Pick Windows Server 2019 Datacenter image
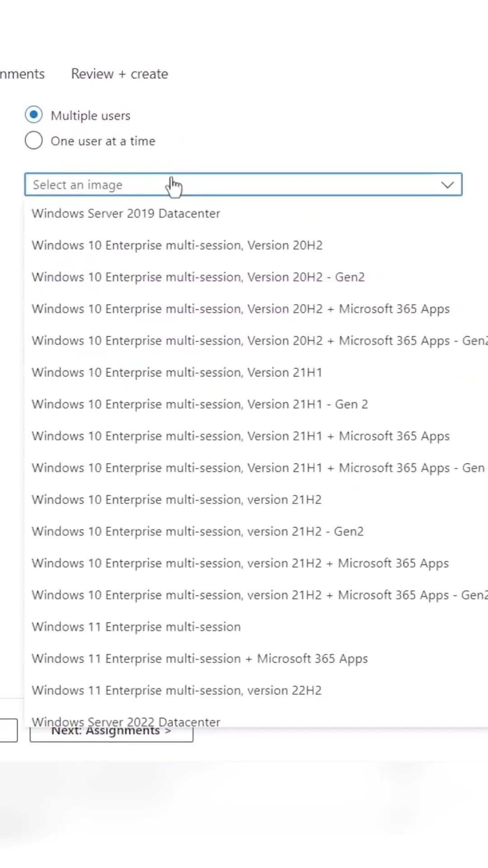Viewport: 488px width, 868px height. [x=126, y=213]
